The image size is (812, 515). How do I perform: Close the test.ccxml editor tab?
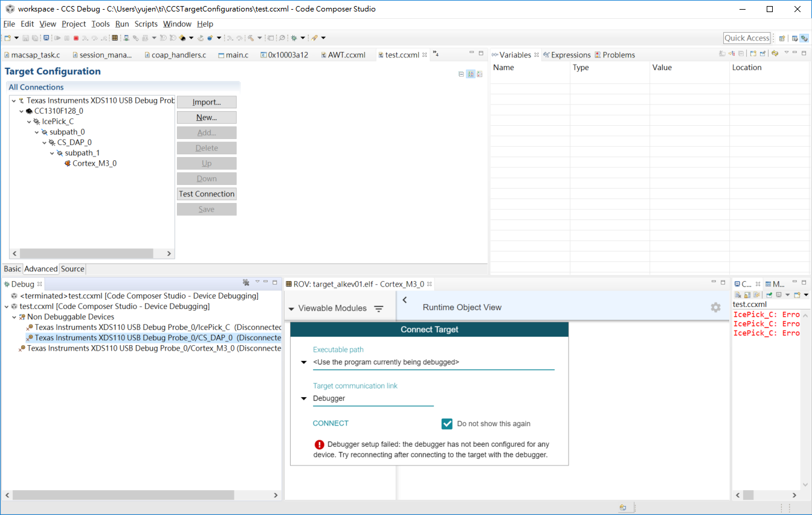[425, 54]
